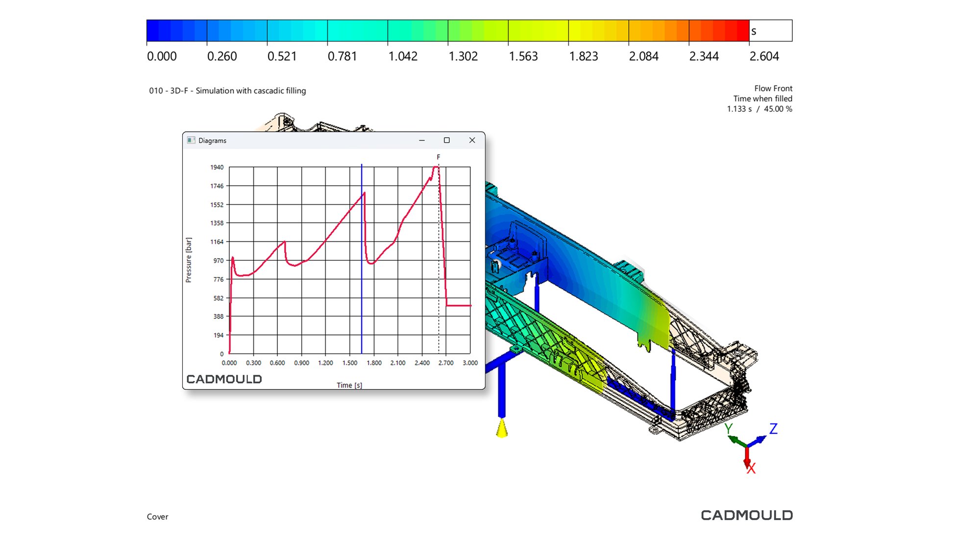Click the dashed F fill marker line
This screenshot has width=980, height=551.
pyautogui.click(x=439, y=324)
